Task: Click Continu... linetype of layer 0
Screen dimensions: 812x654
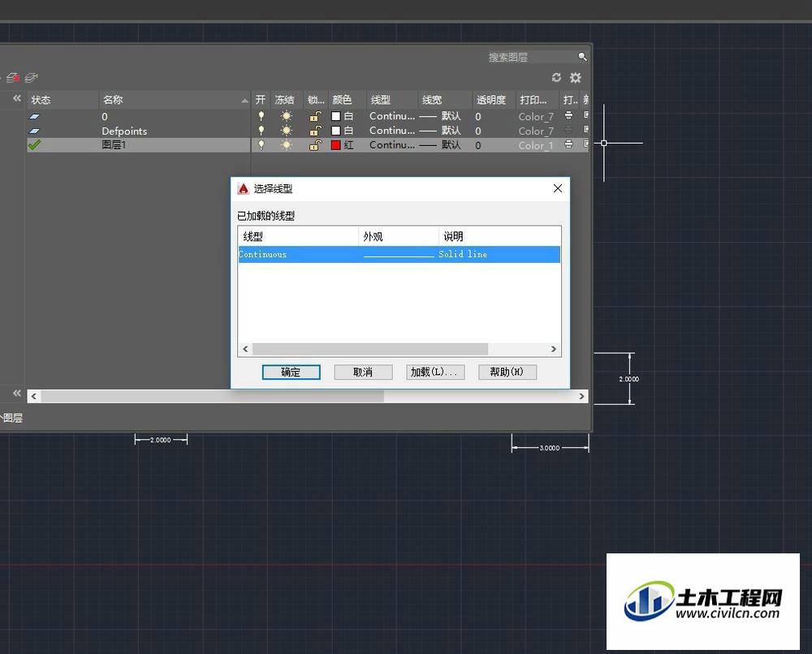Action: click(x=392, y=116)
